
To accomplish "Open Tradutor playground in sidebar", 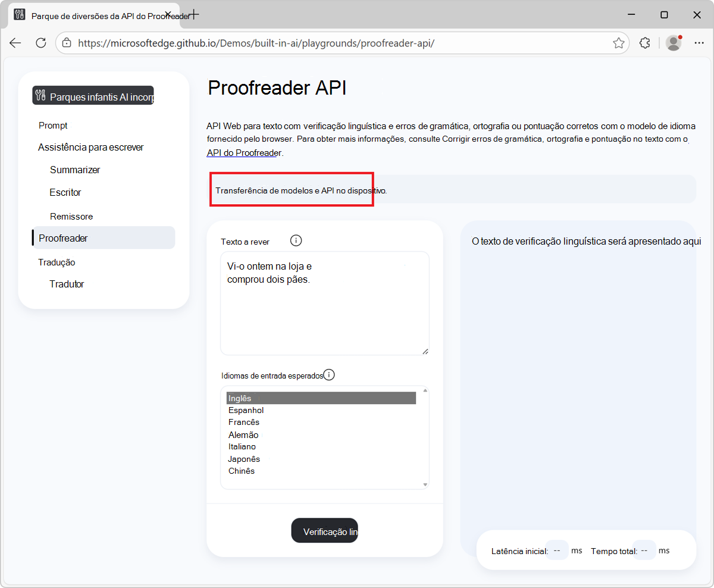I will tap(67, 284).
